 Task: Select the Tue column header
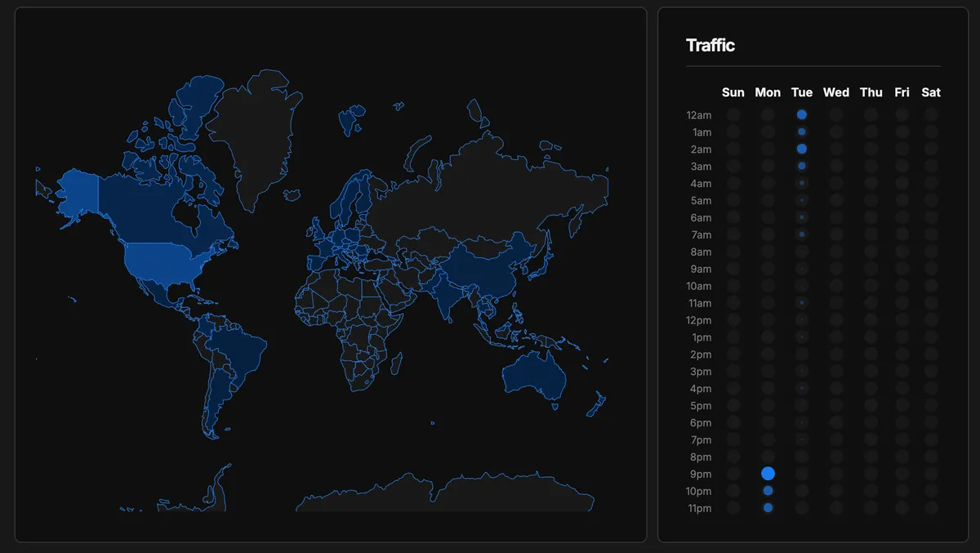point(801,92)
